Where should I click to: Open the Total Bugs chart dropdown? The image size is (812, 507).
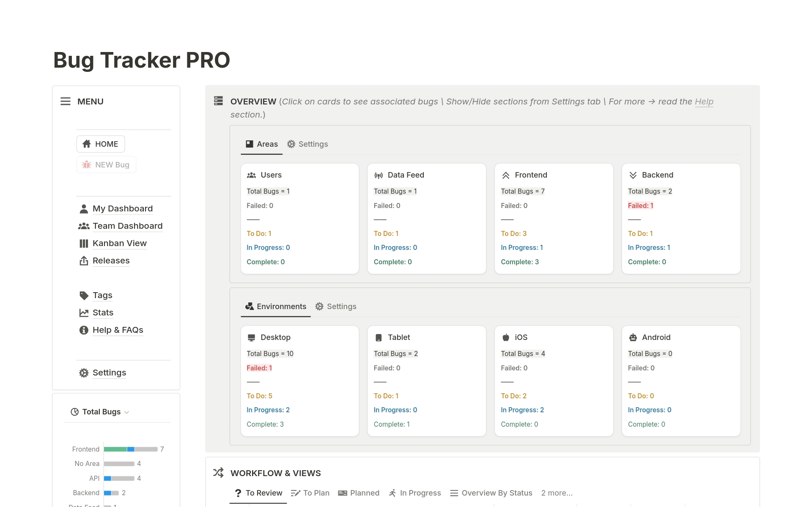coord(100,412)
